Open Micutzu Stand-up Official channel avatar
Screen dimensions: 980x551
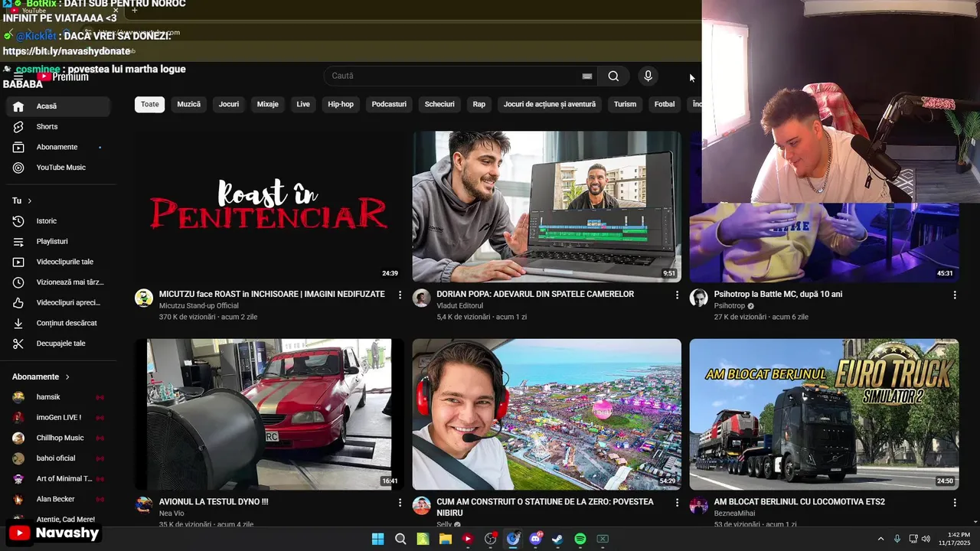click(x=144, y=298)
